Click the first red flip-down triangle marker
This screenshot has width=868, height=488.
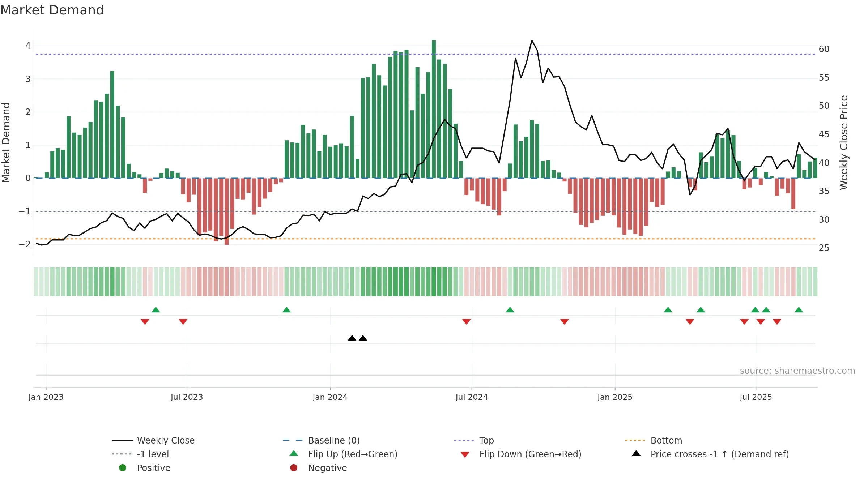coord(145,322)
